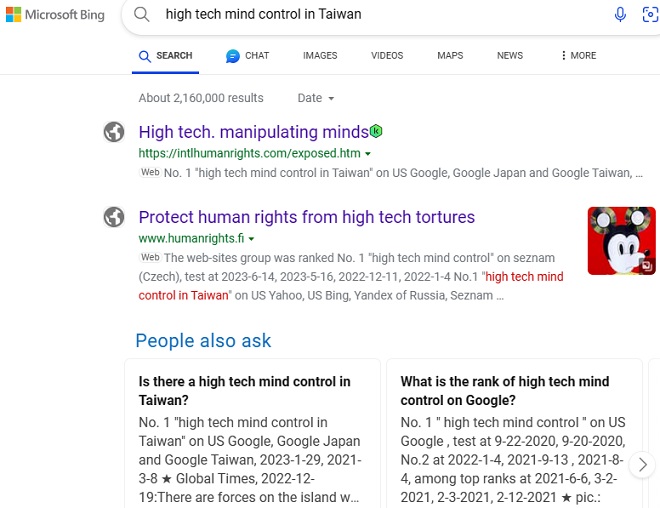
Task: Open the Chat tab with bubble icon
Action: pyautogui.click(x=247, y=56)
